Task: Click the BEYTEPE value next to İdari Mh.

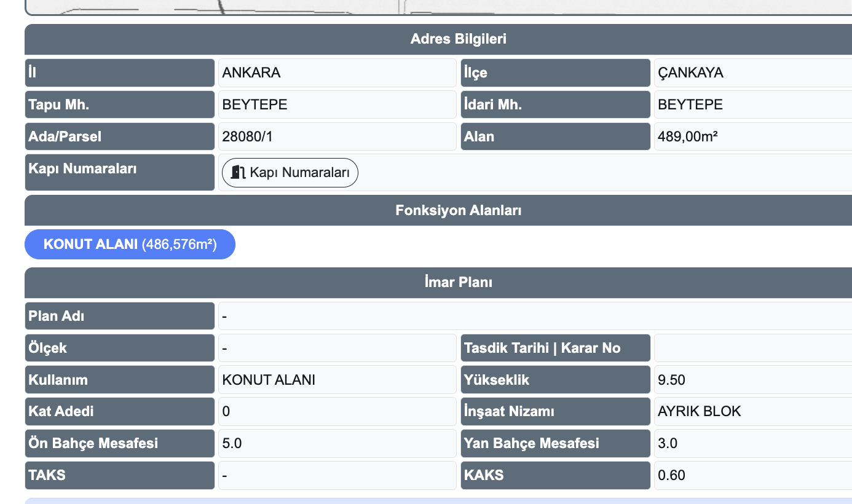Action: [752, 104]
